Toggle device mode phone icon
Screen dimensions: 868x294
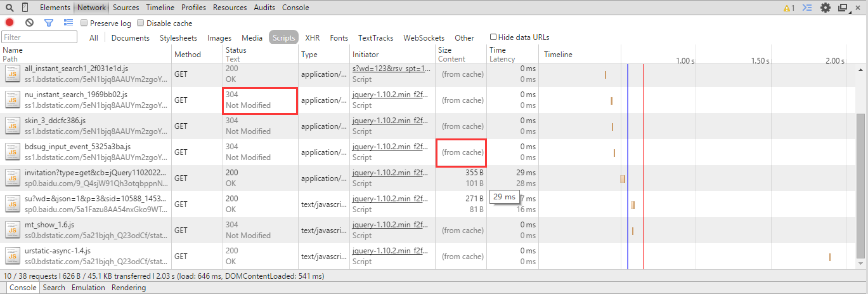[x=25, y=8]
